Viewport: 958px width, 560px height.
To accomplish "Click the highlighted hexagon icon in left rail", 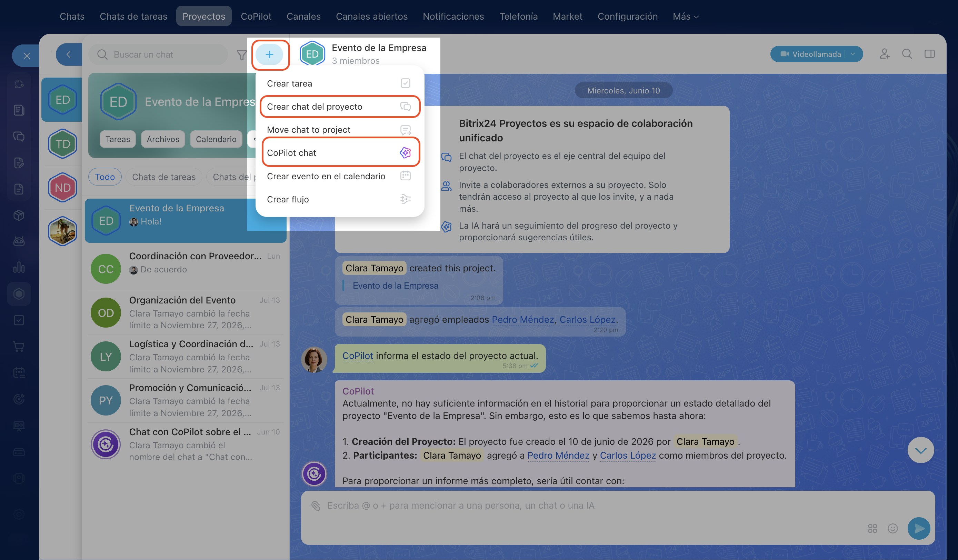I will pyautogui.click(x=19, y=294).
